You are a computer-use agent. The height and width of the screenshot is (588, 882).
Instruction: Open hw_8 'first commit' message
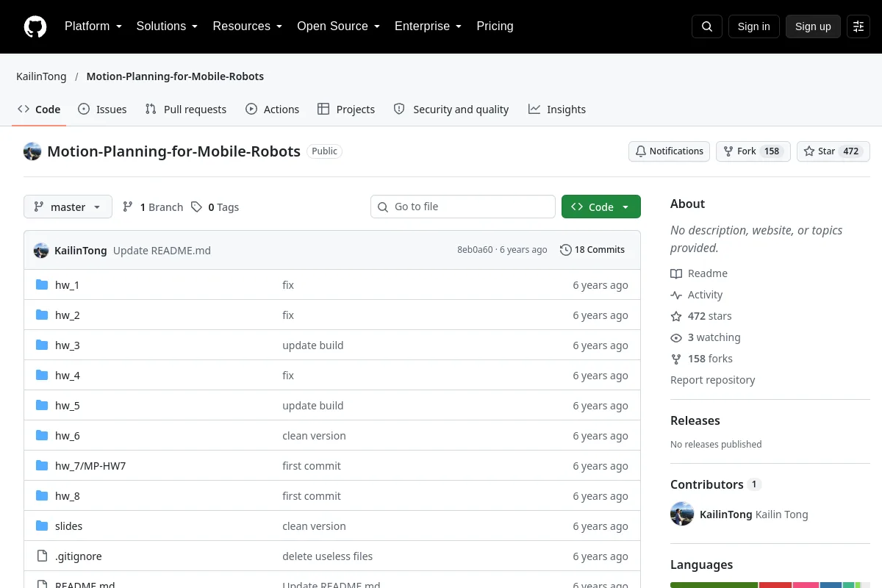312,496
